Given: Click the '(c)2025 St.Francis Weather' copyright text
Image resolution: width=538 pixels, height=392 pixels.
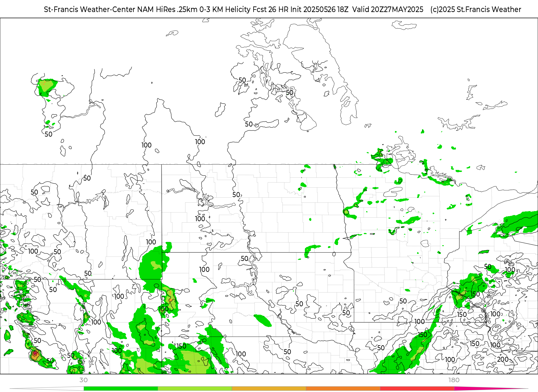Looking at the screenshot, I should [476, 10].
